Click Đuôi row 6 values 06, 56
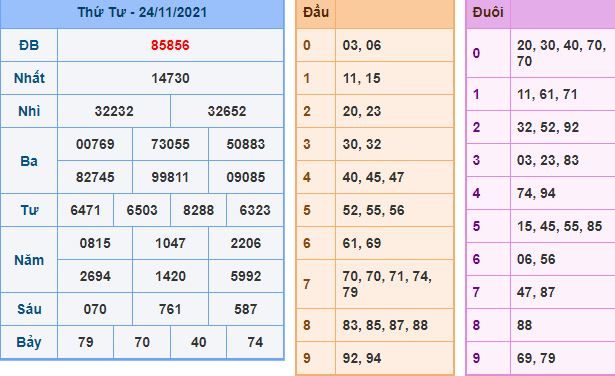Screen dimensions: 615x376 [x=536, y=259]
